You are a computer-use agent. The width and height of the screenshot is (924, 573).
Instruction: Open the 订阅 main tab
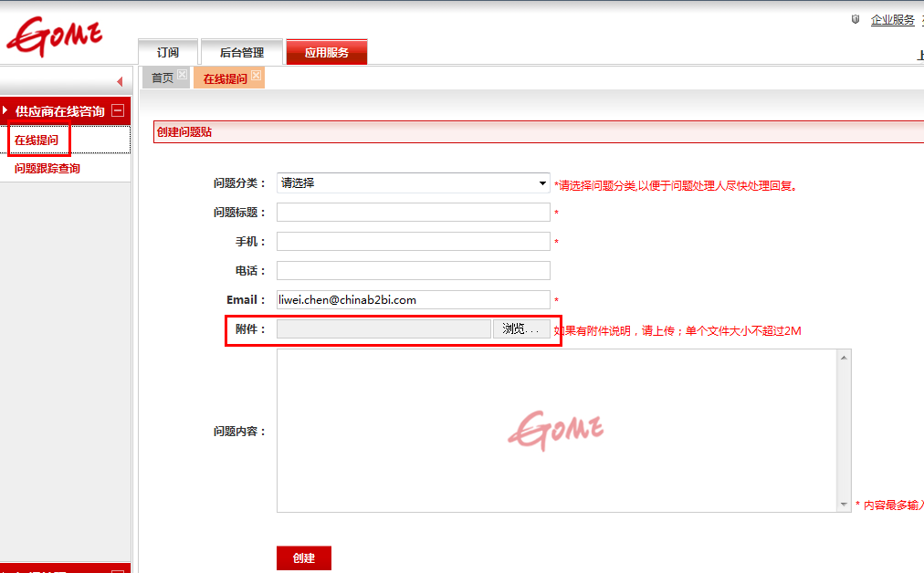tap(168, 53)
